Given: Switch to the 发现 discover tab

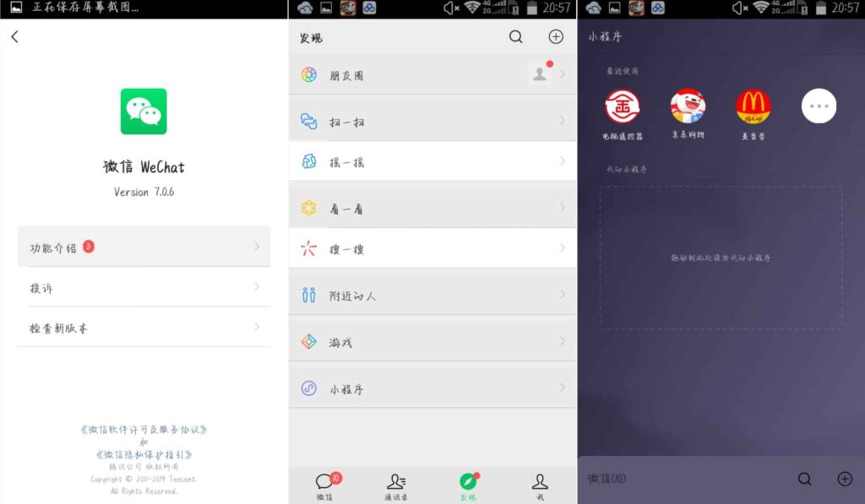Looking at the screenshot, I should click(468, 486).
